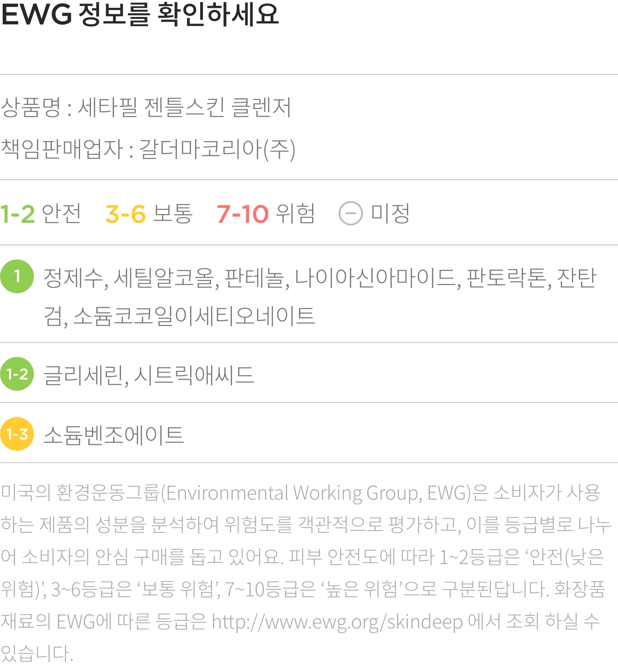Screen dimensions: 618x672
Task: Select the red 7-10 위험 legend
Action: [265, 214]
